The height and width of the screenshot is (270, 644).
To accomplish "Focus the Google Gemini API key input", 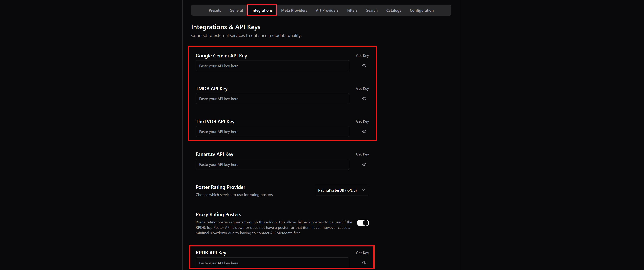I will (272, 66).
